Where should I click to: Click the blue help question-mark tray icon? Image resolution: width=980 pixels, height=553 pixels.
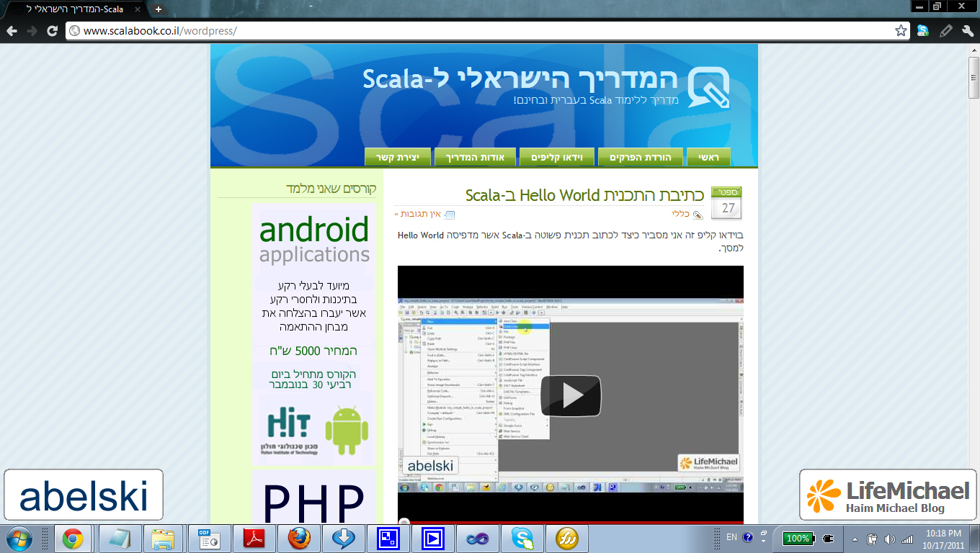click(748, 537)
